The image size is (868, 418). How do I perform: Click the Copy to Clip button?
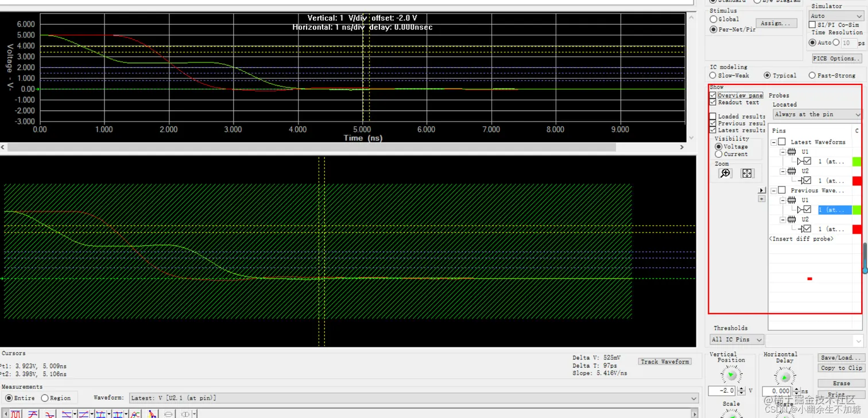click(x=841, y=368)
